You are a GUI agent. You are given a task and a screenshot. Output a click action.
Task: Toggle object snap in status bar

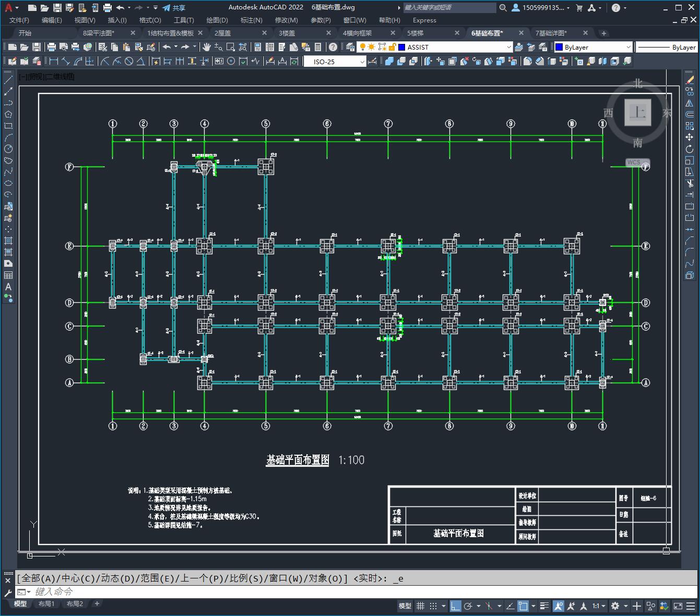[523, 606]
